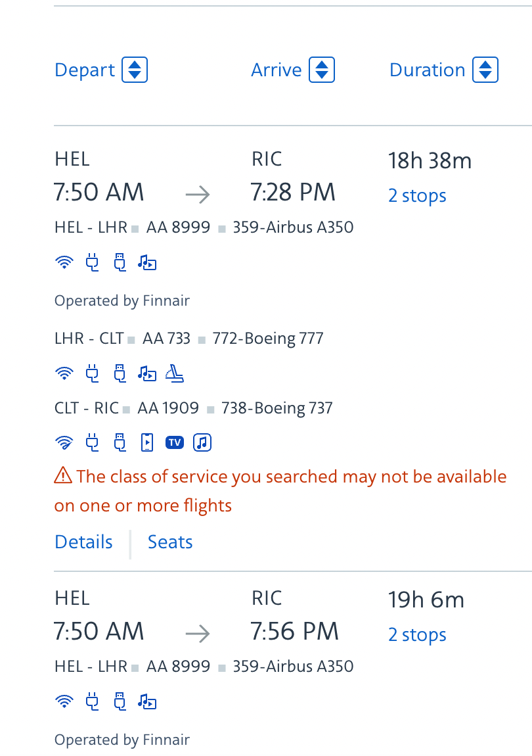The width and height of the screenshot is (532, 756).
Task: Sort flights by Duration
Action: coord(443,70)
